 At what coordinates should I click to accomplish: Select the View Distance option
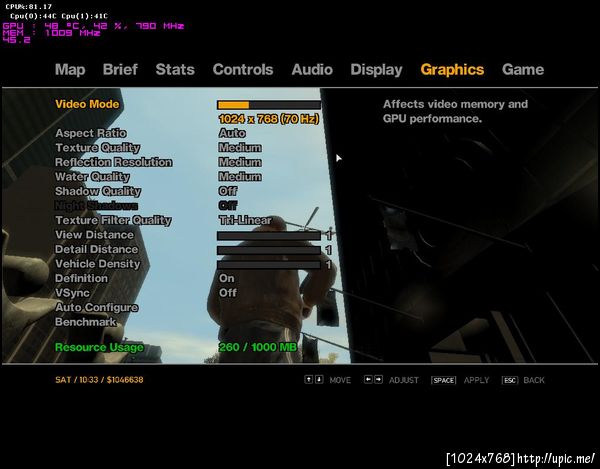pyautogui.click(x=95, y=235)
